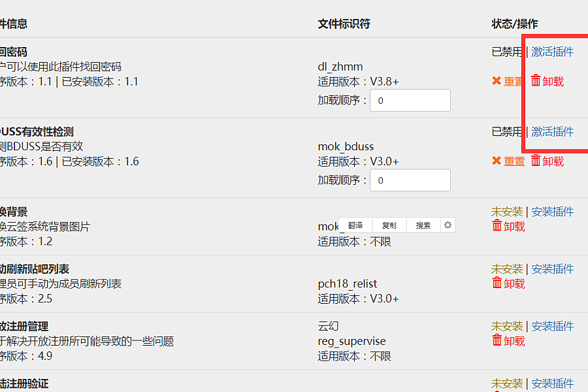Reset the mok_bduss plugin via its X icon
Viewport: 588px width, 392px height.
[497, 161]
